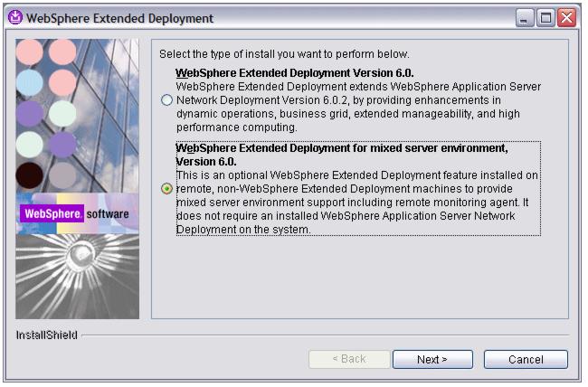588x387 pixels.
Task: Click the WebSphere software logo banner
Action: coord(77,213)
